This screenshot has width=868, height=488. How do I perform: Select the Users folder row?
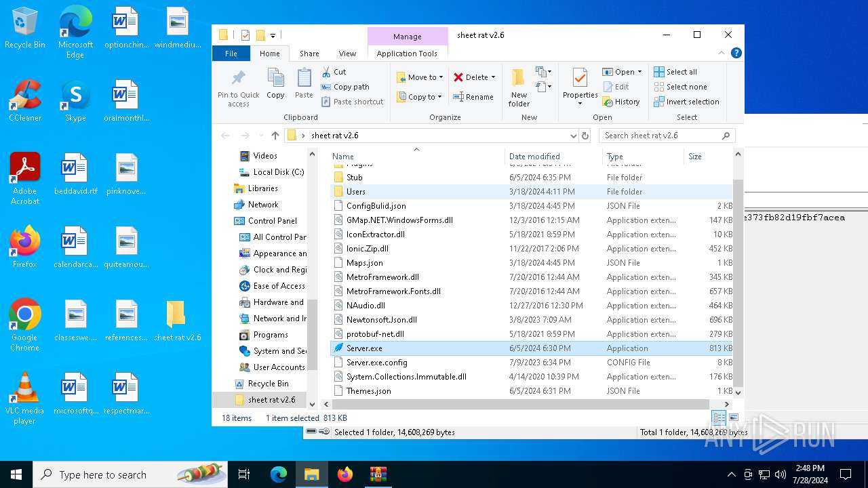[x=531, y=192]
